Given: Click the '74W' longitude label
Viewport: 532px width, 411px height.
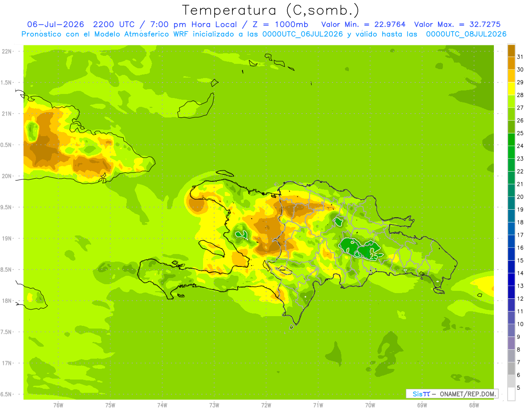Looking at the screenshot, I should click(x=162, y=405).
